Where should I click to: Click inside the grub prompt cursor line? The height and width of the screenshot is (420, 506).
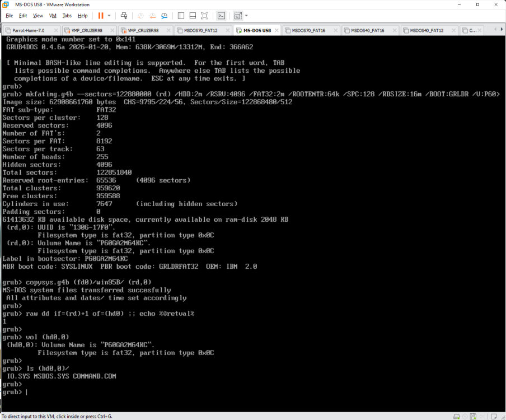point(15,392)
